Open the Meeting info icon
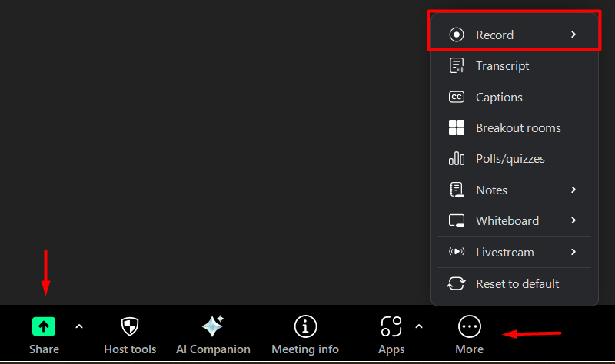The height and width of the screenshot is (364, 615). click(x=305, y=326)
